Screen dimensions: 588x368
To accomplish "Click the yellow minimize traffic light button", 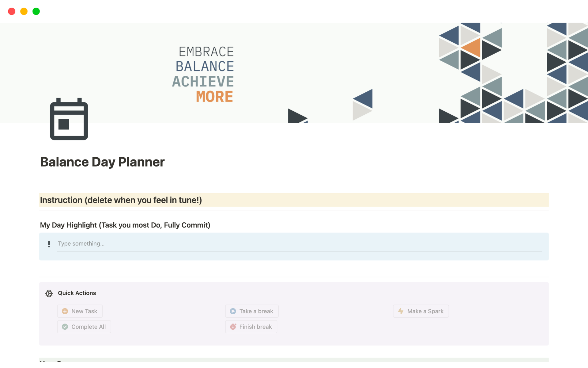I will [24, 11].
